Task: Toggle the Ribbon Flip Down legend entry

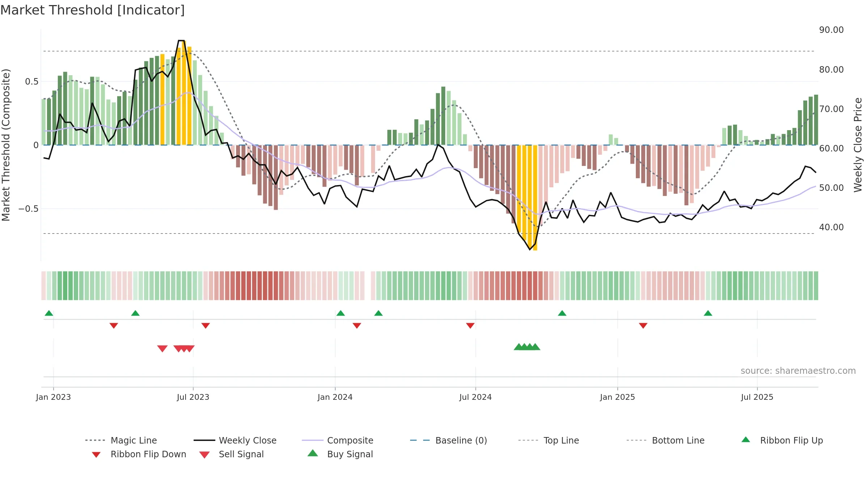Action: click(x=139, y=454)
